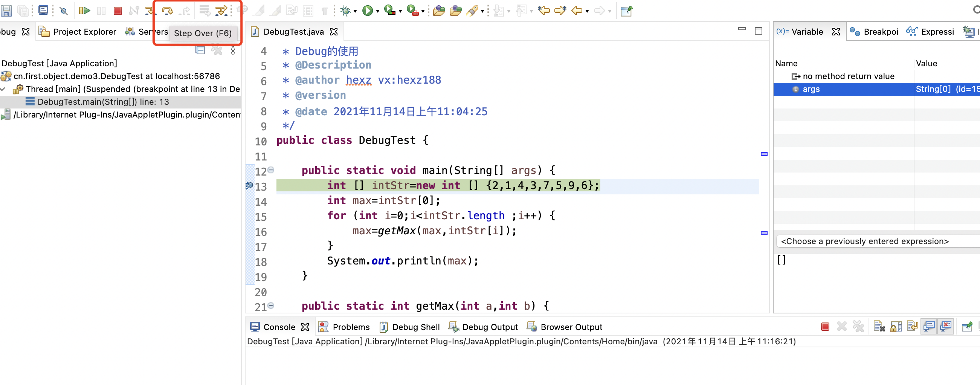Click the Step Into icon
Screen dimensions: 980x385
(x=150, y=11)
